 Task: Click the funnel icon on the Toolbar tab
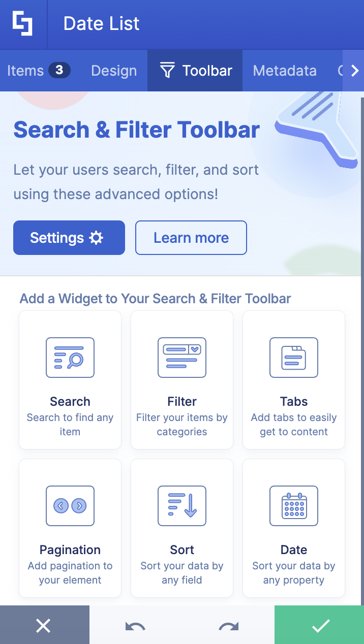167,71
